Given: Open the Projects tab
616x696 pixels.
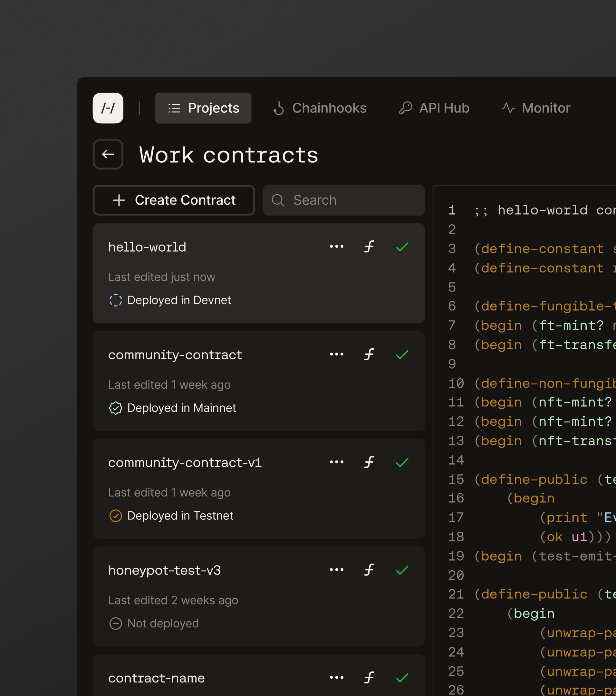Looking at the screenshot, I should click(x=203, y=108).
